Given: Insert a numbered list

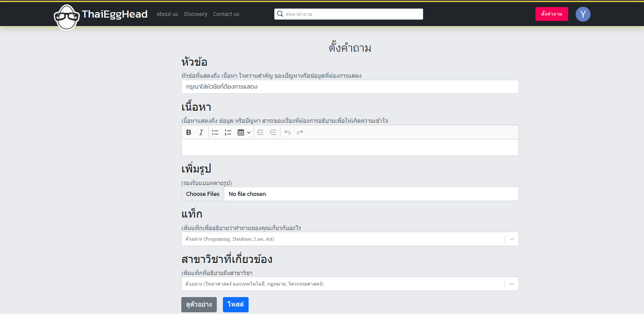Looking at the screenshot, I should click(228, 132).
